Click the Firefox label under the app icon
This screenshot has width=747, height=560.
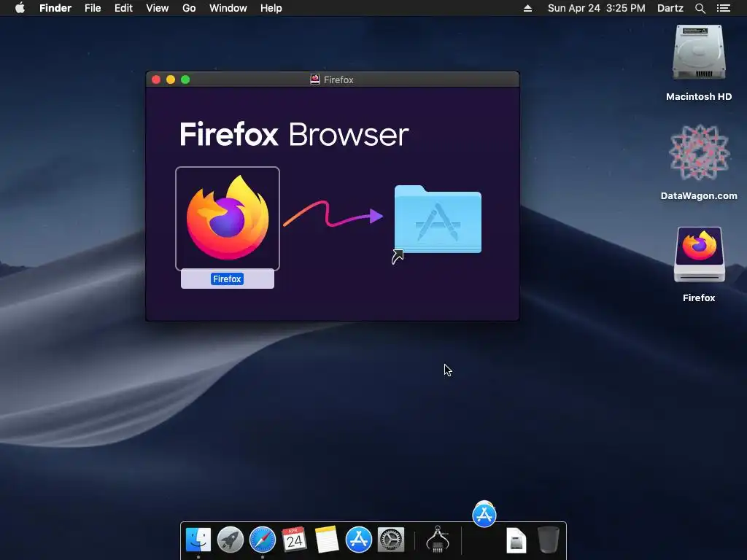click(x=228, y=279)
